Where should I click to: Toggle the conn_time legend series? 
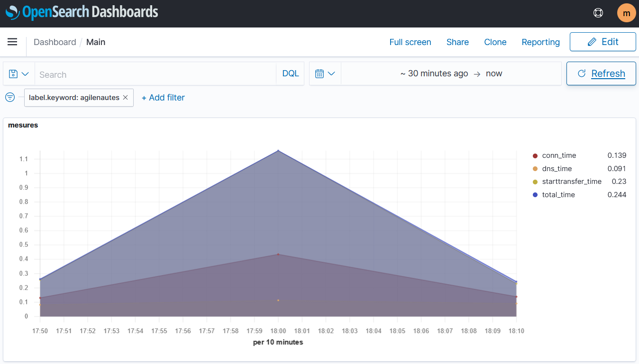(x=559, y=155)
